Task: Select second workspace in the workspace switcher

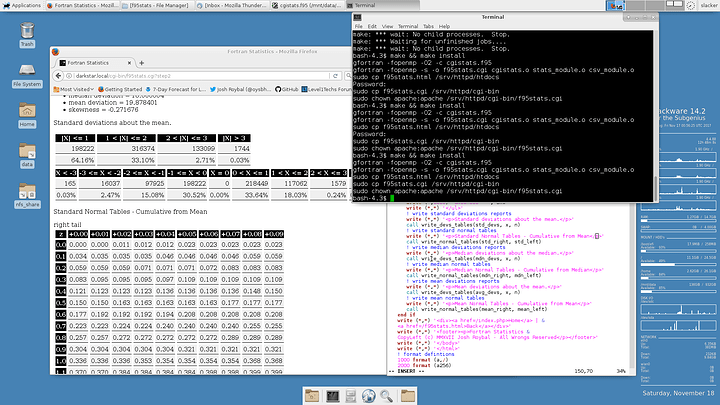Action: [x=636, y=5]
